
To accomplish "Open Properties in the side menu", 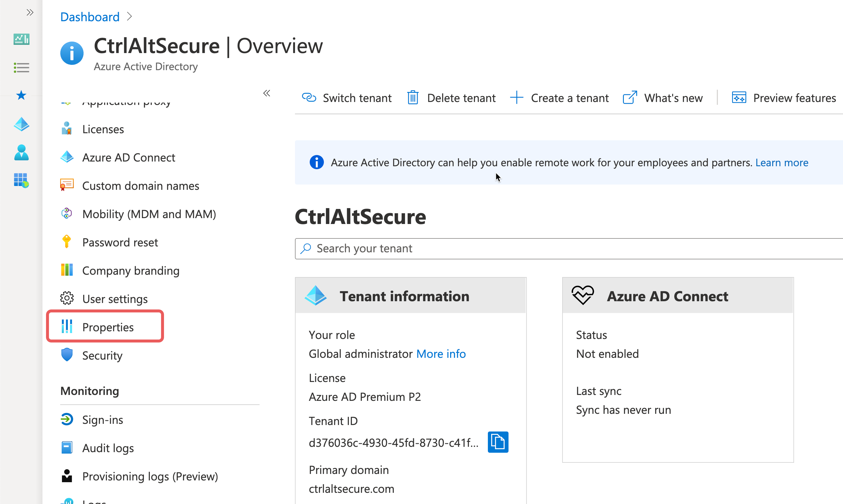I will 108,327.
